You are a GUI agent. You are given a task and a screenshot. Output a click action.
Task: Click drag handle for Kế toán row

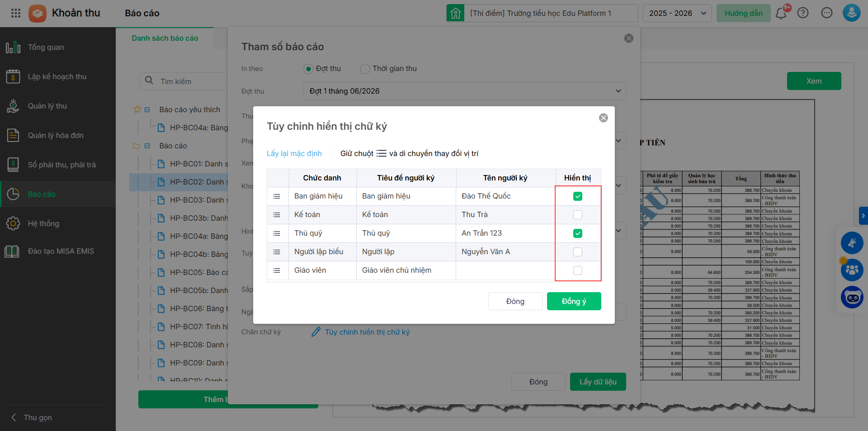pos(277,215)
